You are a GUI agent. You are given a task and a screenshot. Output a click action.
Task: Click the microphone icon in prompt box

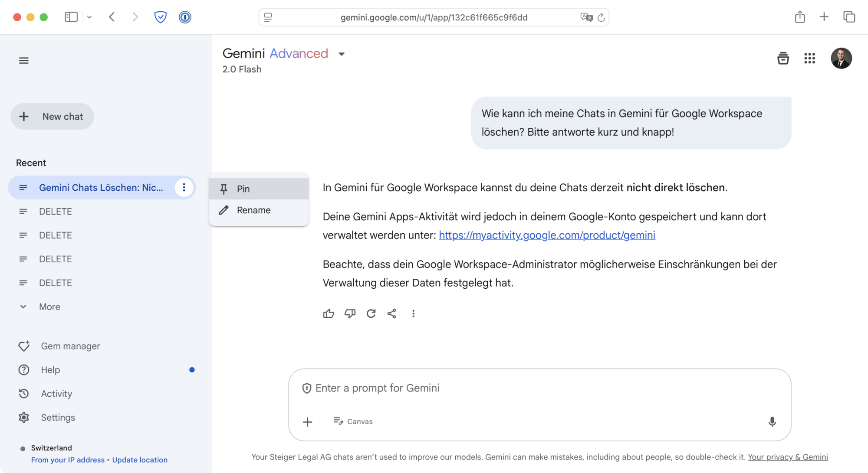[772, 421]
